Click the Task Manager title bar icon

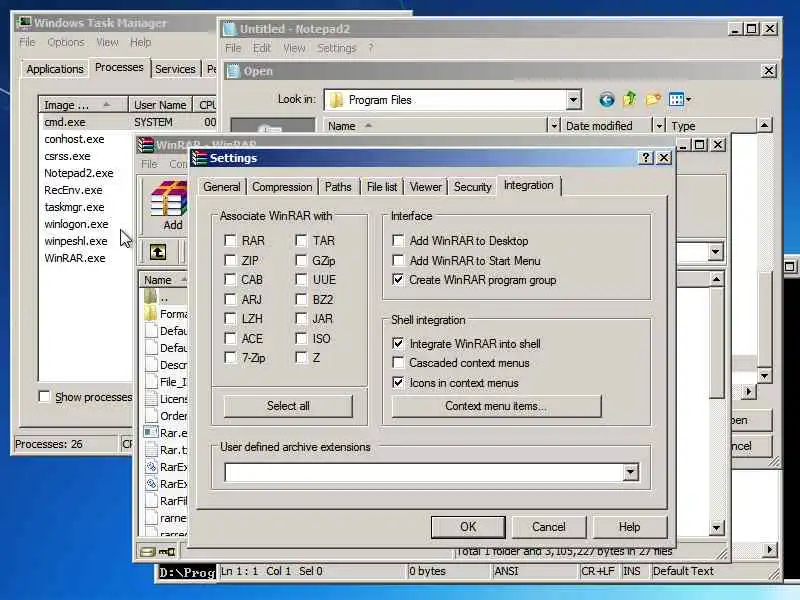pos(24,22)
